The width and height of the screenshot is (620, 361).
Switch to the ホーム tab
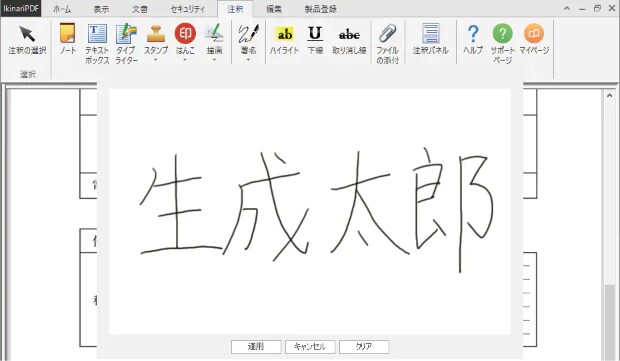62,9
